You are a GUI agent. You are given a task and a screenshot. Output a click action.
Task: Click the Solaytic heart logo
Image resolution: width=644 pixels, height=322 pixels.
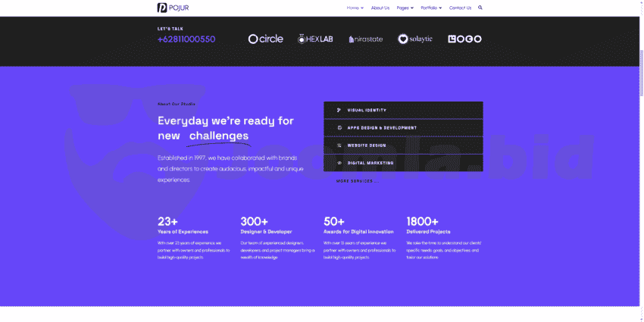[x=415, y=39]
